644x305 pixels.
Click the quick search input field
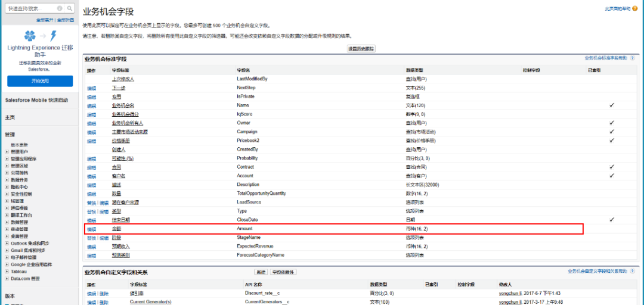click(32, 8)
